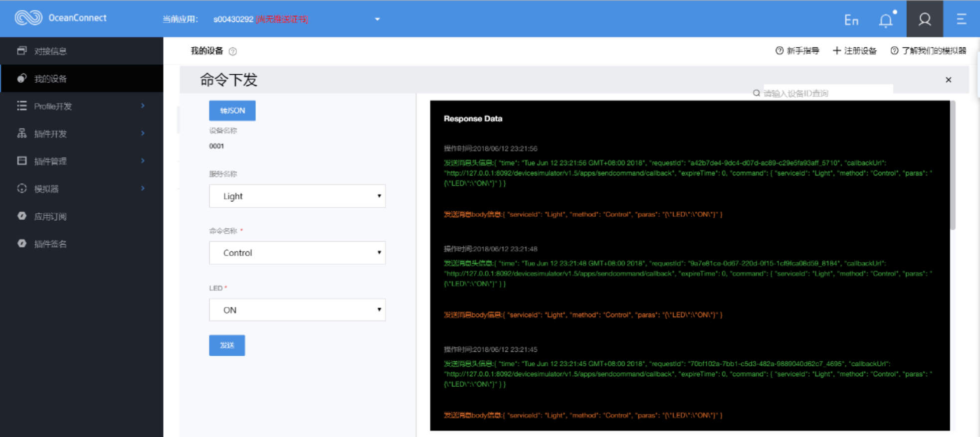Click the Response Data heading
980x437 pixels.
tap(473, 119)
